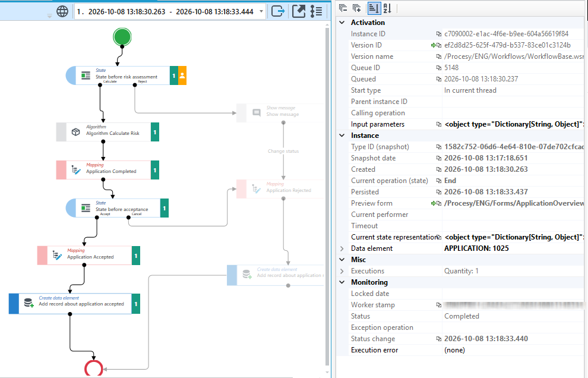Select the Application Completed mapping node

[108, 170]
